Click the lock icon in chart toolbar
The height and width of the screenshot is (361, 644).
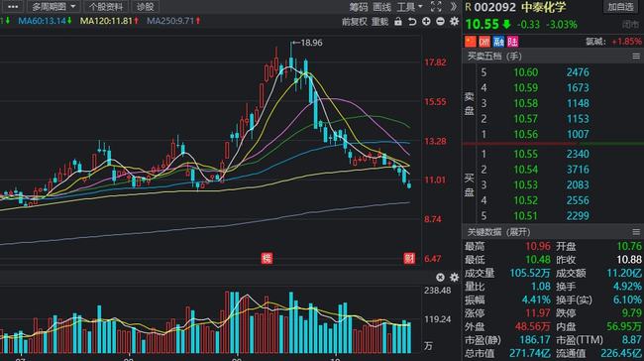pyautogui.click(x=398, y=22)
